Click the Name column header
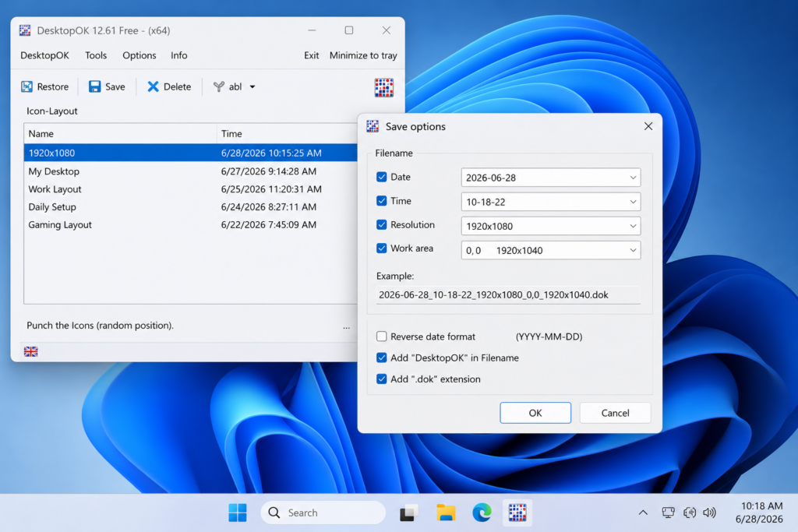The image size is (798, 532). coord(121,134)
